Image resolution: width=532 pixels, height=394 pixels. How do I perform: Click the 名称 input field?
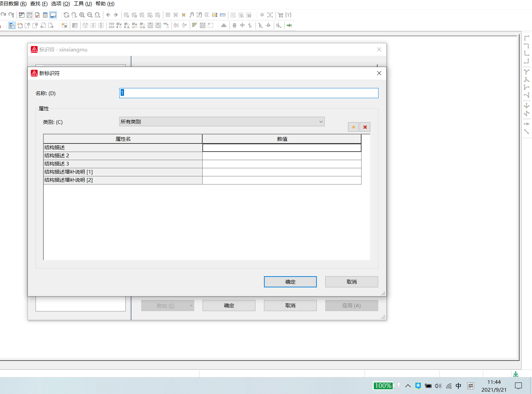click(249, 93)
